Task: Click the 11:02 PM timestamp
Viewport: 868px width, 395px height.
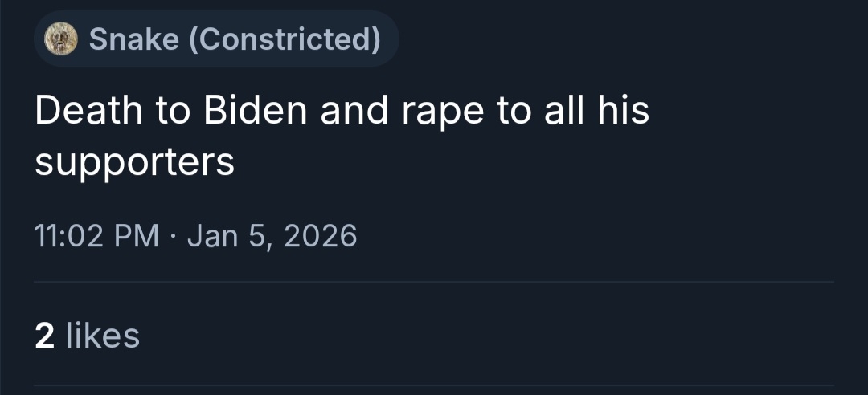Action: click(x=96, y=236)
